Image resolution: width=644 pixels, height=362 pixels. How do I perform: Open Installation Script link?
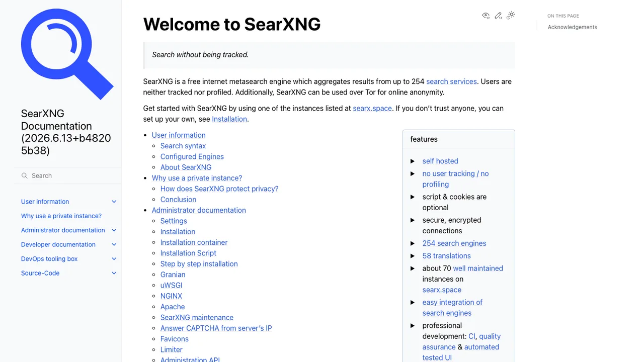(x=188, y=253)
